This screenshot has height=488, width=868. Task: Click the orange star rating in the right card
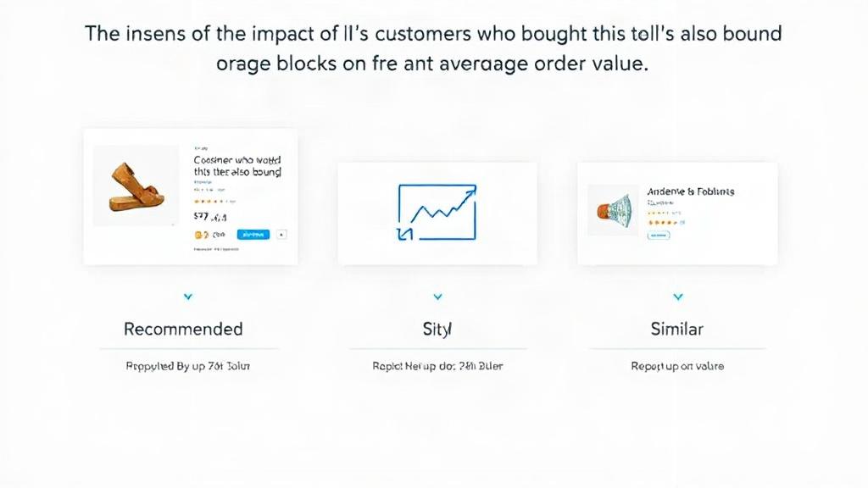point(663,223)
